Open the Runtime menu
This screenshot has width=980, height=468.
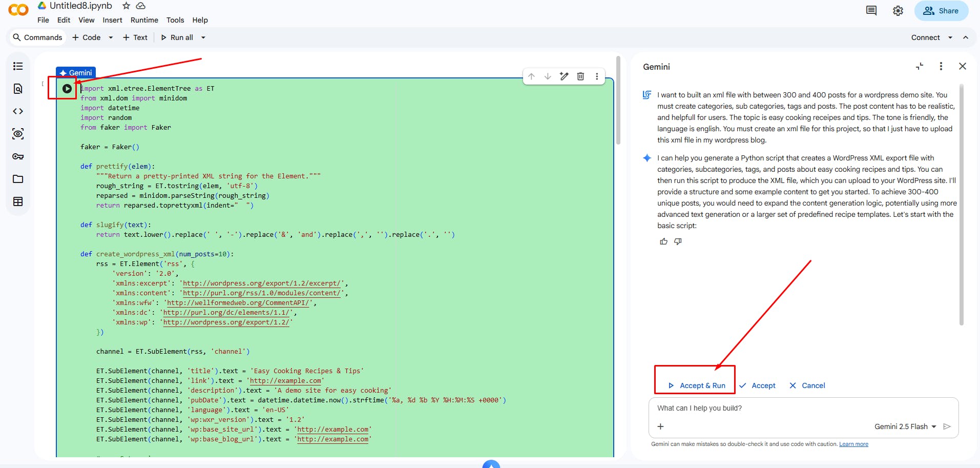tap(144, 20)
